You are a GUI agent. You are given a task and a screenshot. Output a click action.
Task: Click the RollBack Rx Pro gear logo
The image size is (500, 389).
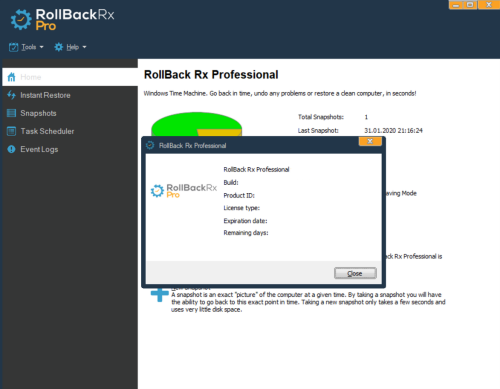click(21, 20)
